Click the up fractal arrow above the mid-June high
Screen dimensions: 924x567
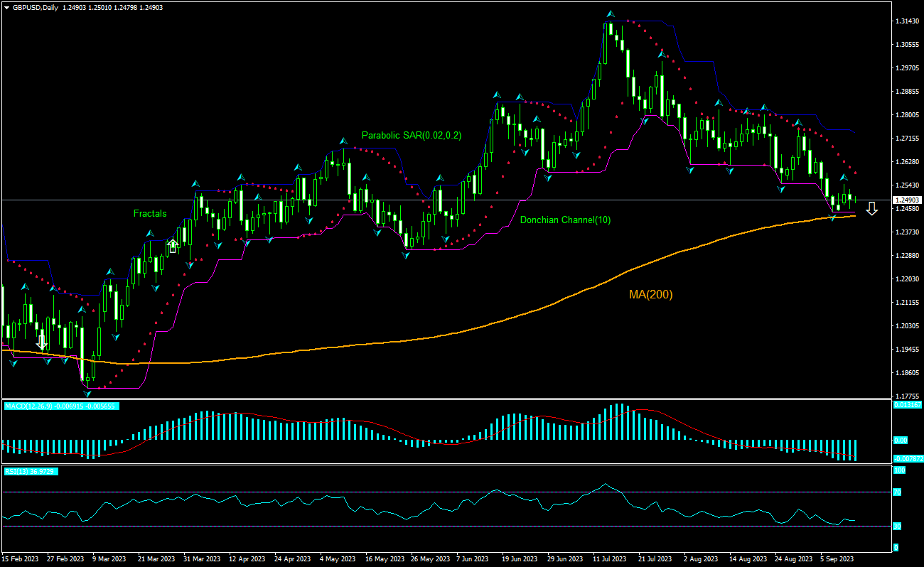click(x=498, y=94)
